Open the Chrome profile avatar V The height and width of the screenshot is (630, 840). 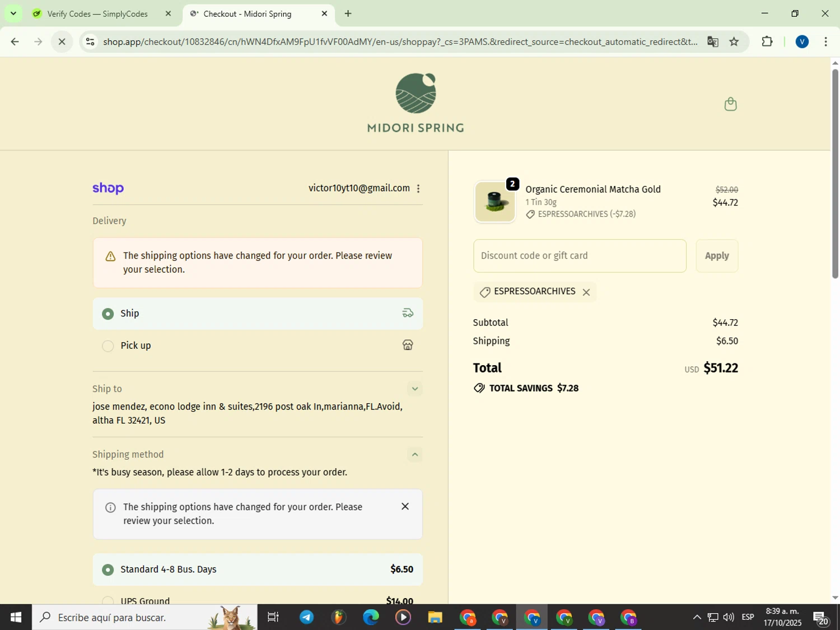[x=802, y=41]
